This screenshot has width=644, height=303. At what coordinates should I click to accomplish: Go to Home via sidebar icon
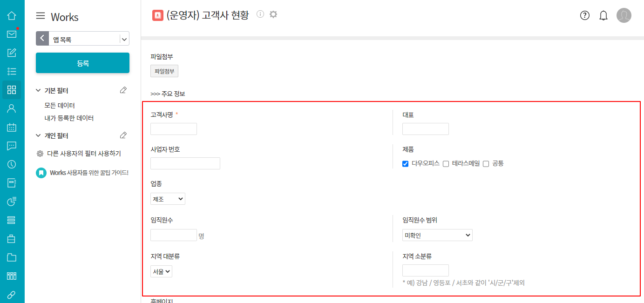(12, 15)
